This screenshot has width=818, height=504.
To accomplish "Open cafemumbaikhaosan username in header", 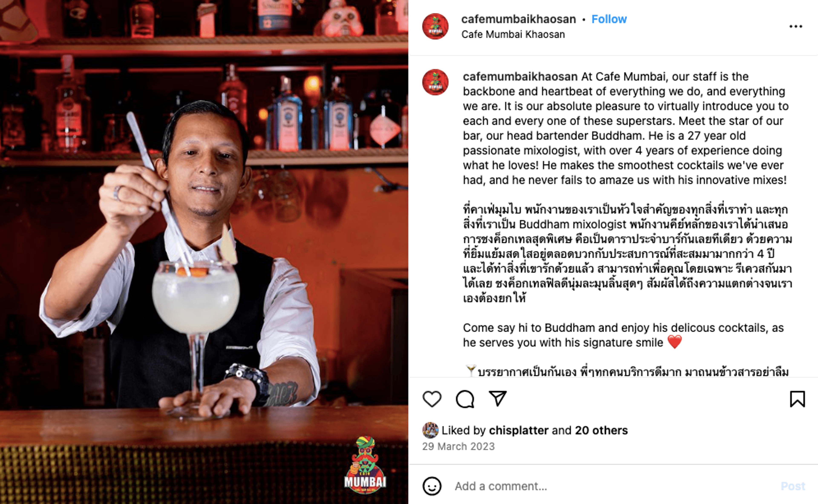I will (x=518, y=19).
